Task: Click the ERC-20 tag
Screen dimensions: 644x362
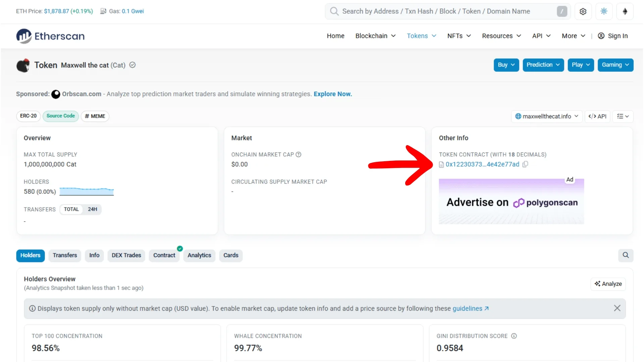Action: (28, 116)
